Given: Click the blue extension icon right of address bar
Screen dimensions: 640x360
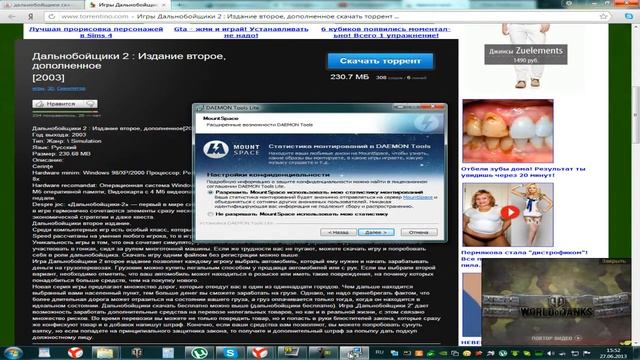Looking at the screenshot, I should (x=629, y=16).
